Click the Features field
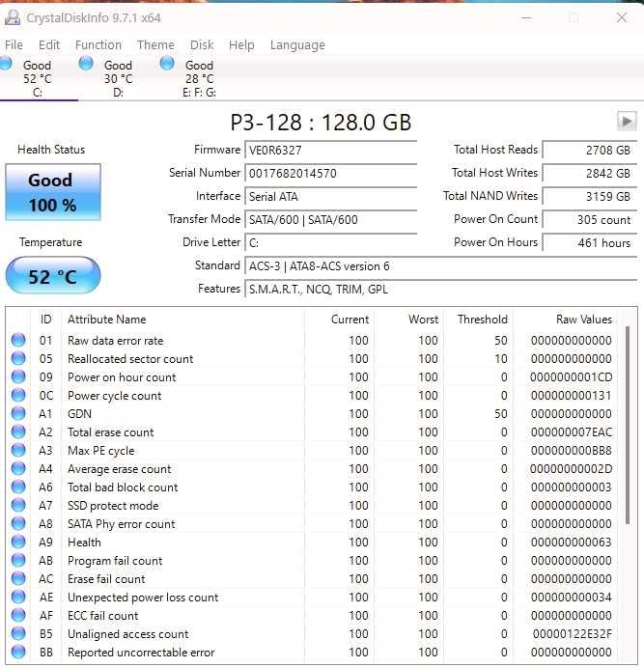Viewport: 644px width, 668px height. [440, 290]
